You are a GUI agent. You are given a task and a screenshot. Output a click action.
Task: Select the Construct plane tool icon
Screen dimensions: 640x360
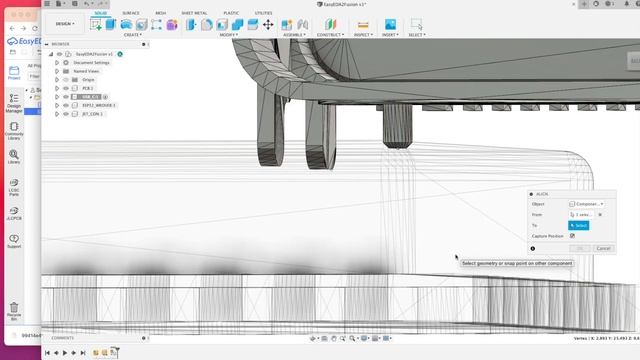coord(331,24)
